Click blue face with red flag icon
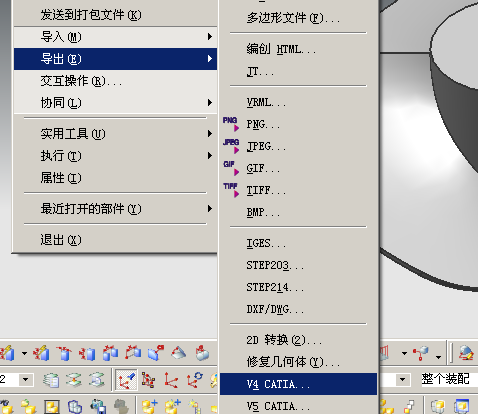 (156, 353)
